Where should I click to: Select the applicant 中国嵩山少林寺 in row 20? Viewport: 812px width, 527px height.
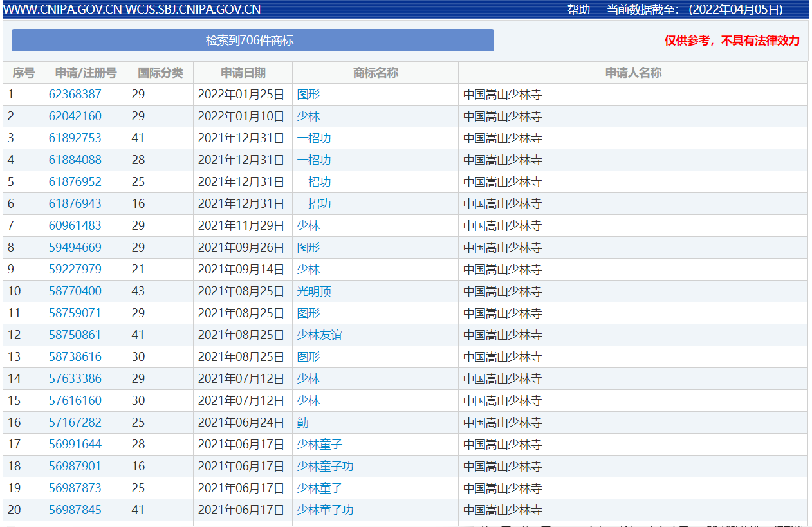[x=503, y=510]
